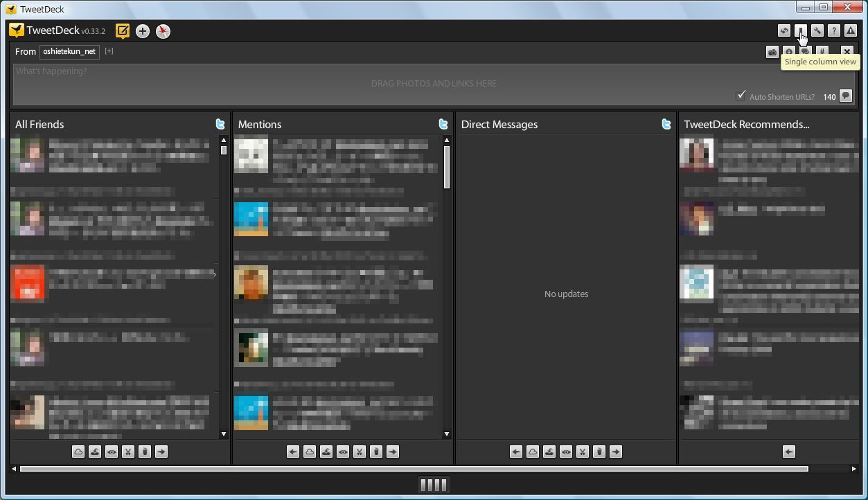The image size is (868, 500).
Task: Click the speech bubbles icon beside hashtag button
Action: [x=806, y=51]
